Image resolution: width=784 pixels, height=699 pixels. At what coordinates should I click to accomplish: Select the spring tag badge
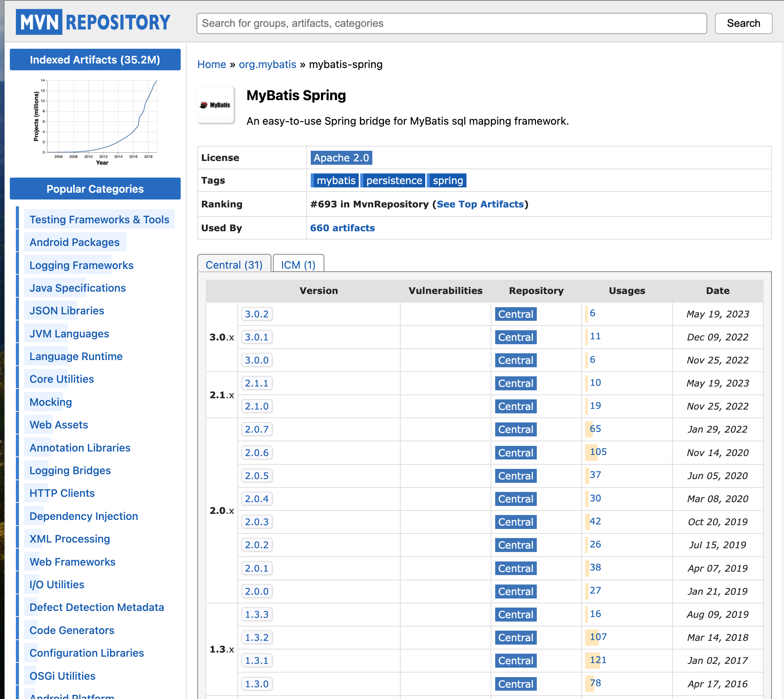pos(447,181)
